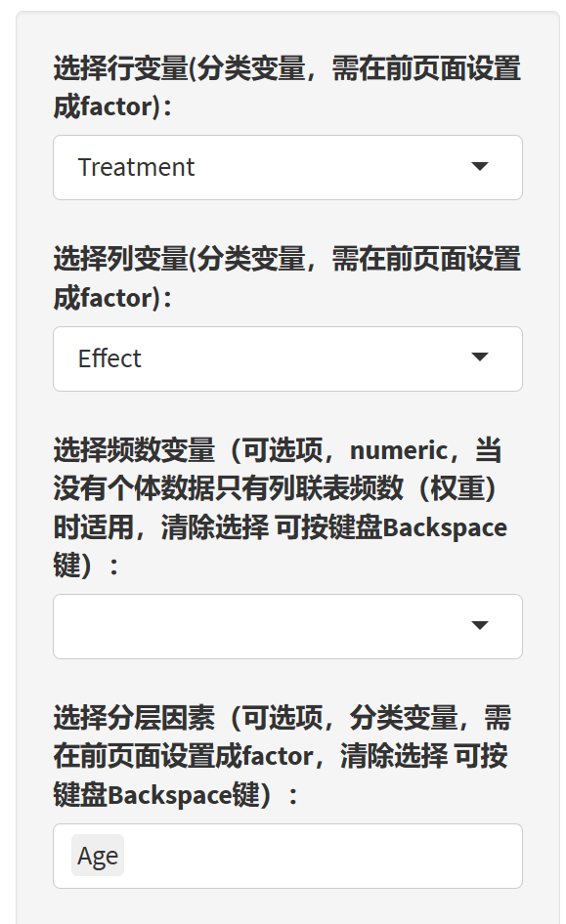
Task: Open the 选择列变量 dropdown showing Effect
Action: click(x=287, y=358)
